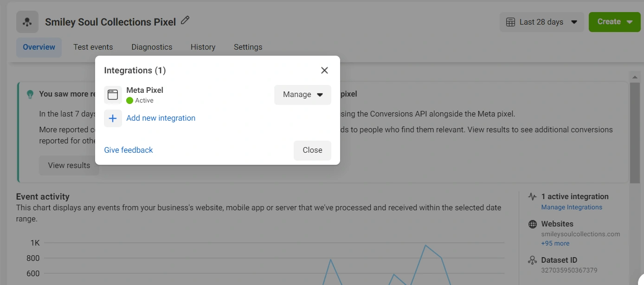Click the vertical scrollbar thumb
This screenshot has height=285, width=644.
[x=635, y=132]
